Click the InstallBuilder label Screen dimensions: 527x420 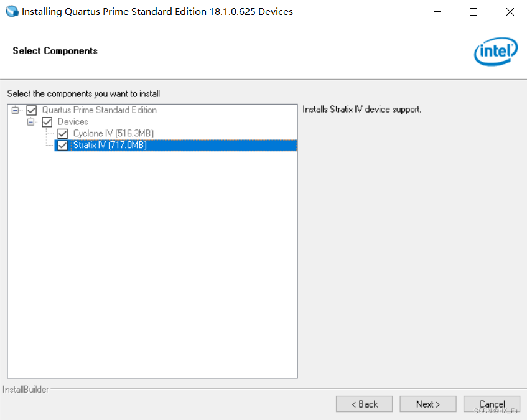tap(26, 390)
